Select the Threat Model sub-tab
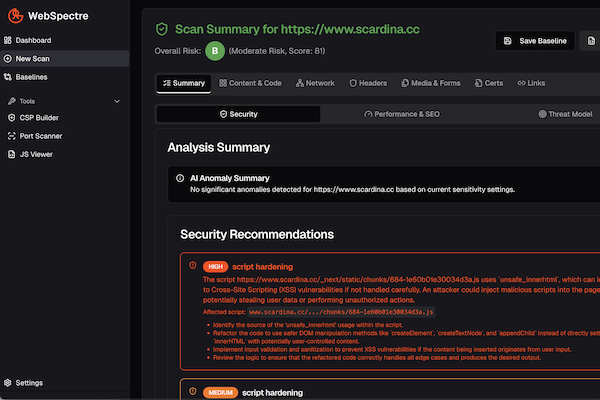600x400 pixels. [566, 114]
